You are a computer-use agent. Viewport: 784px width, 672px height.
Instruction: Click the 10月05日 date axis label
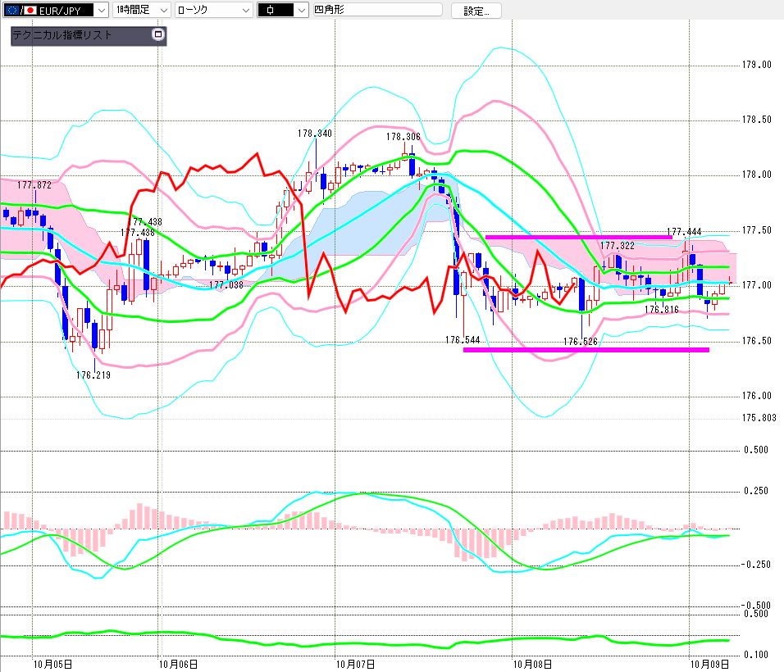tap(52, 664)
